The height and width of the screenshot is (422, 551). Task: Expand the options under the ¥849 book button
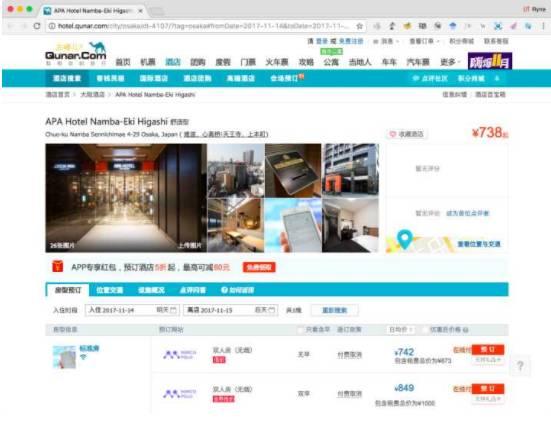[488, 399]
